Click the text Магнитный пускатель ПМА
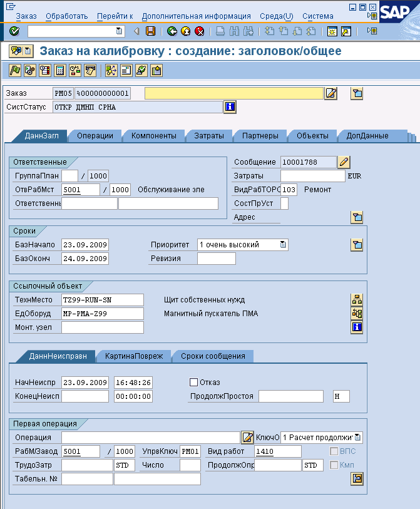The image size is (420, 509). coord(211,314)
